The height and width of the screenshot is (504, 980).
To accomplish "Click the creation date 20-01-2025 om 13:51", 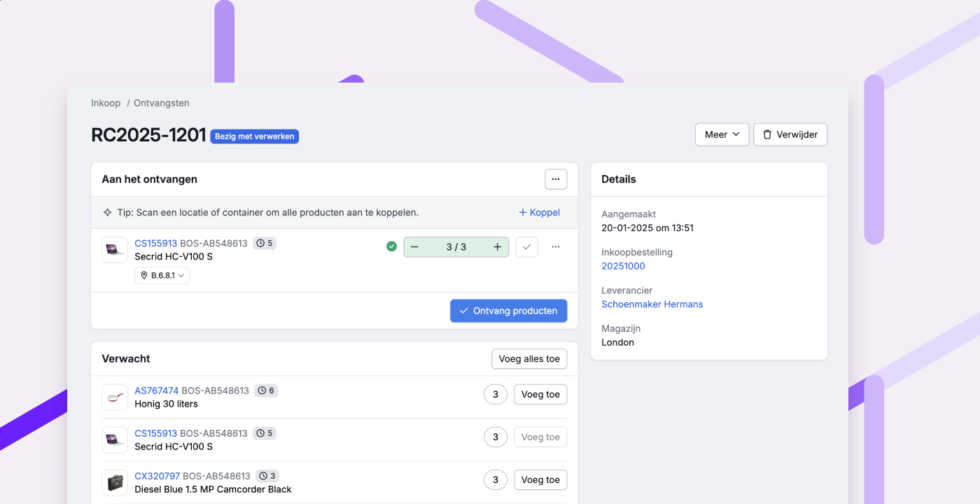I will click(647, 228).
